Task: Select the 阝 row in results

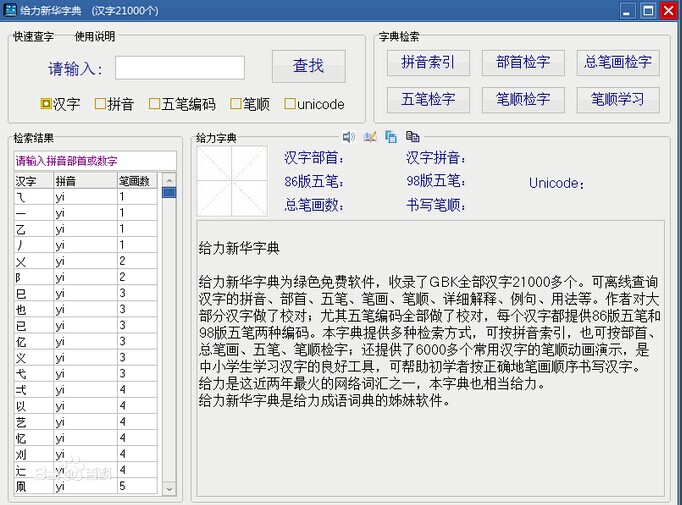Action: point(86,277)
